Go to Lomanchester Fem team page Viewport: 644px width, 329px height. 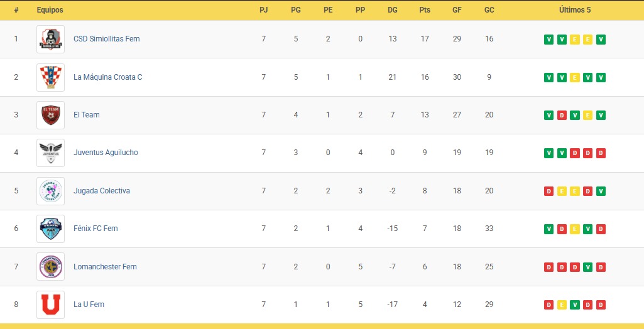point(105,267)
